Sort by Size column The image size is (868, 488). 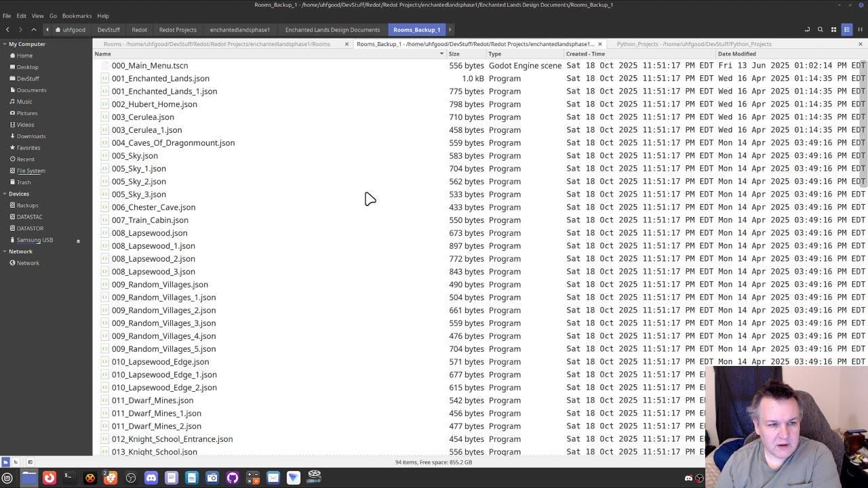click(467, 54)
